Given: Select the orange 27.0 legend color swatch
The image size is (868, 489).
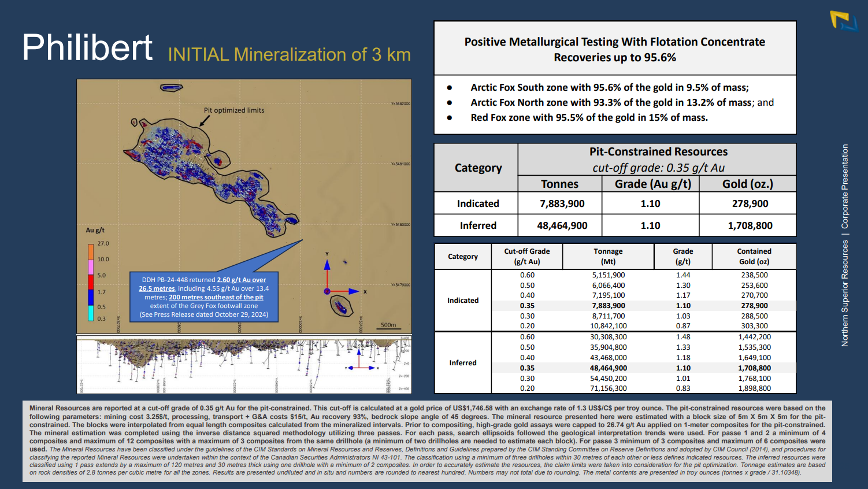Looking at the screenshot, I should click(91, 252).
